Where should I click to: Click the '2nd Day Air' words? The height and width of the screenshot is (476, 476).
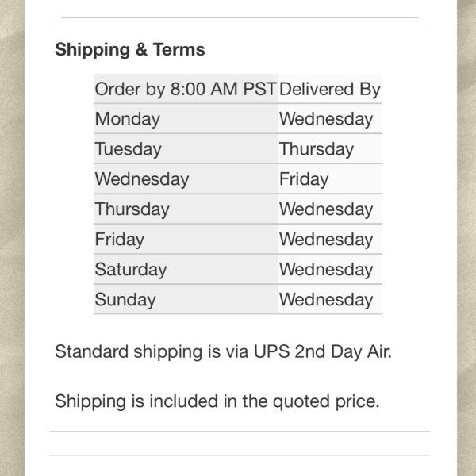[x=343, y=351]
